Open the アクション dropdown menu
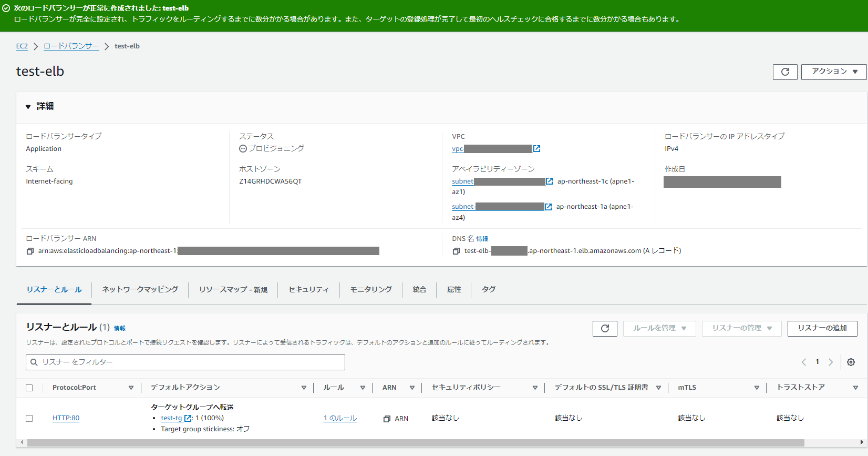868x456 pixels. pos(834,72)
